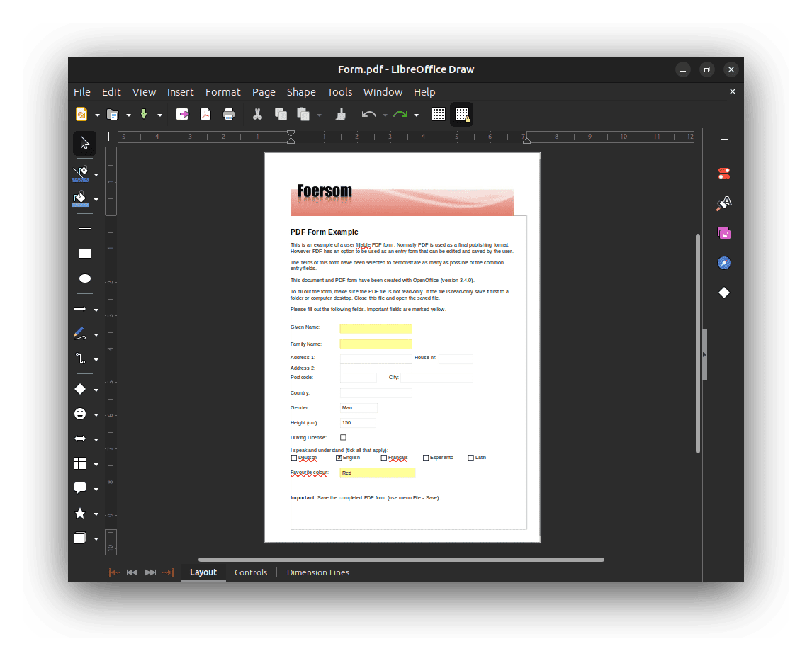
Task: Select the Rectangle tool
Action: point(85,254)
